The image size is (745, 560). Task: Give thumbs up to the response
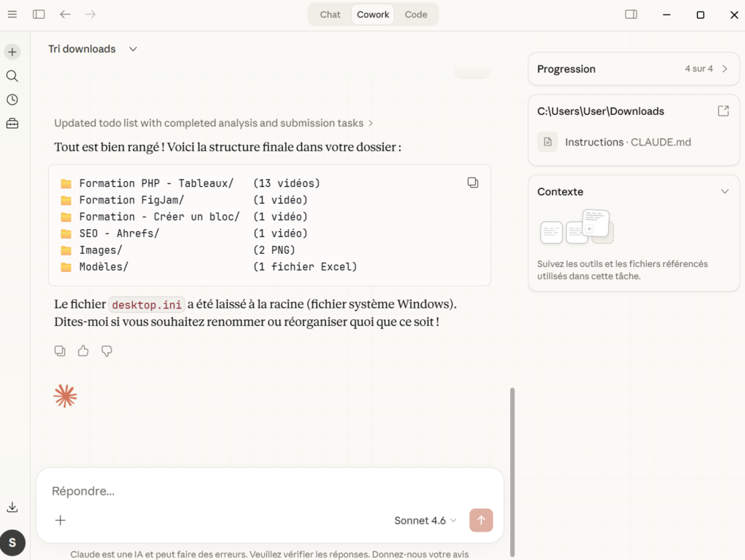pos(84,351)
